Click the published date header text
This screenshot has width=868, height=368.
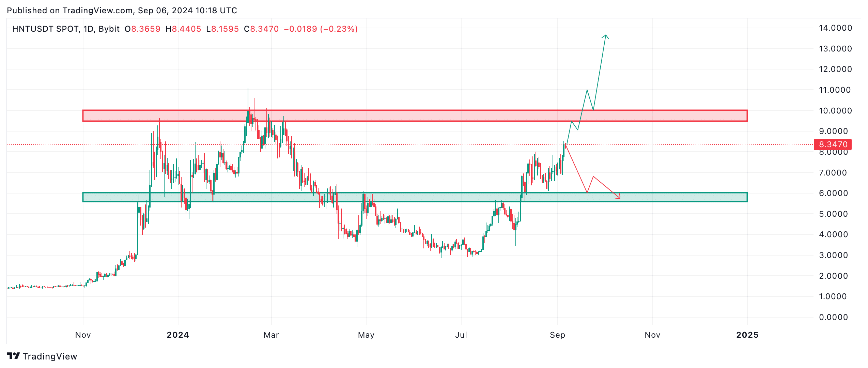coord(122,11)
